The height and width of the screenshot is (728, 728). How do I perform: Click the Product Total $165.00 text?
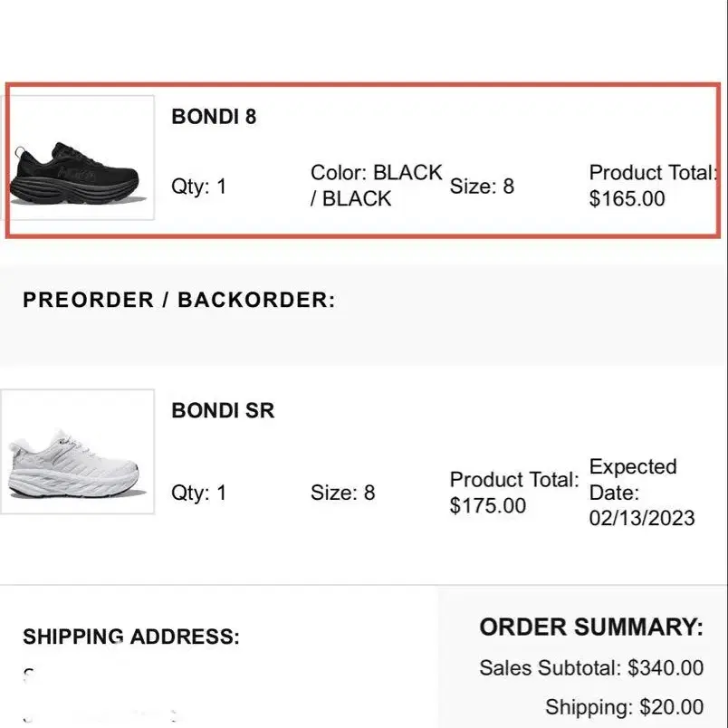[x=653, y=186]
